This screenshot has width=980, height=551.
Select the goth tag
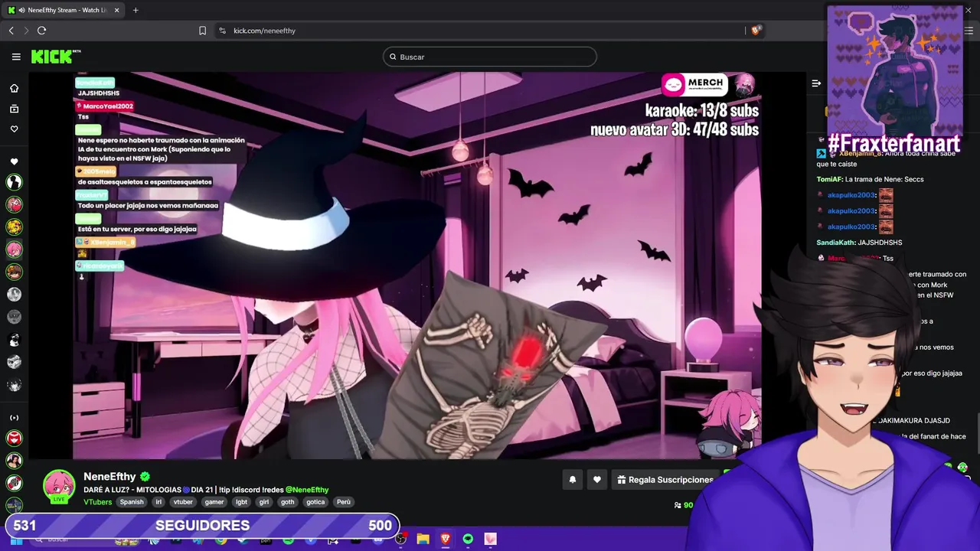[x=288, y=502]
